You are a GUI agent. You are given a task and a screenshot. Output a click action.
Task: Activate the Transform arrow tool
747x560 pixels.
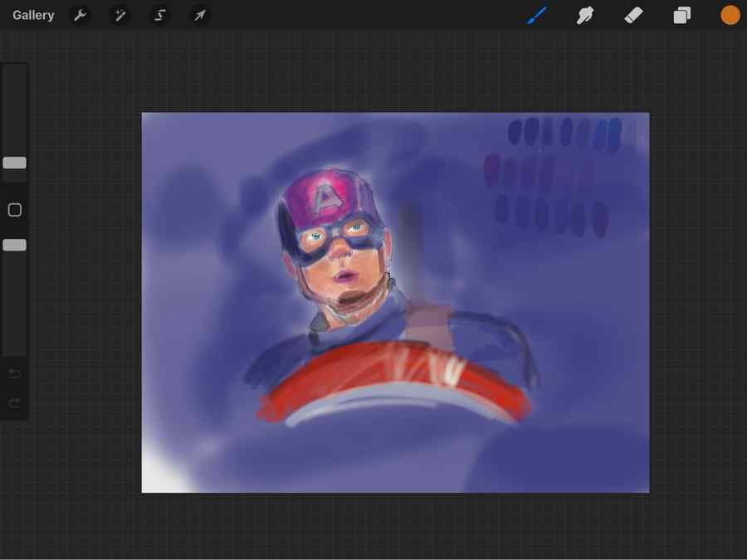200,15
